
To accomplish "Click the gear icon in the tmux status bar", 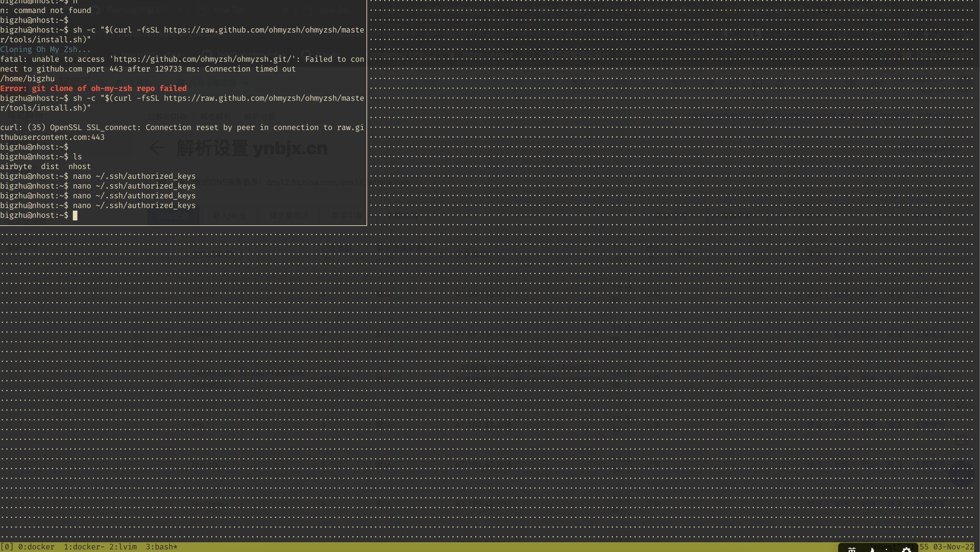I will (907, 549).
